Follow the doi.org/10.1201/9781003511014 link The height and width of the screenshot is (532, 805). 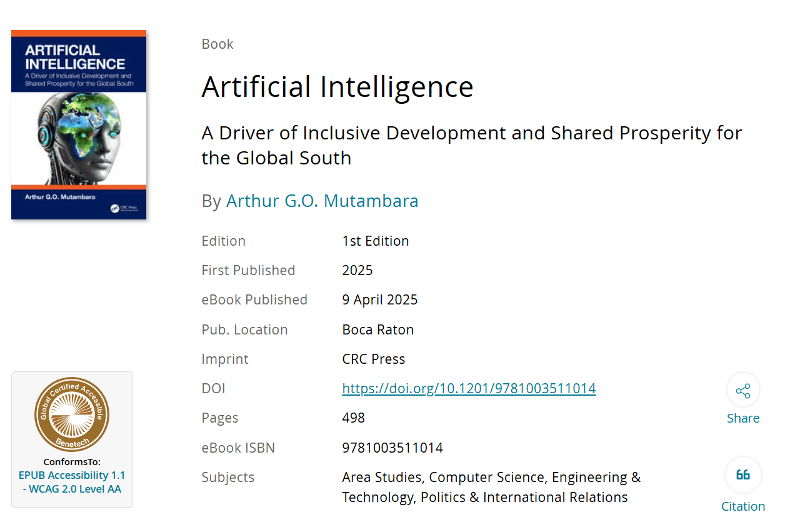(469, 389)
